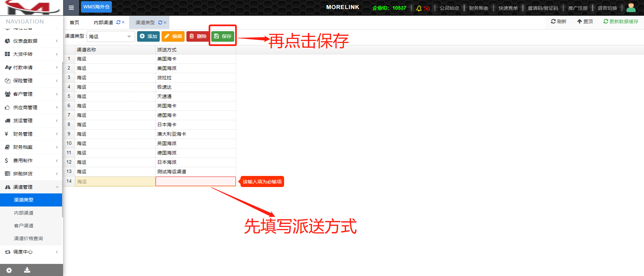Viewport: 644px width, 276px height.
Task: Expand the 供应商管理 menu chevron
Action: pos(57,107)
